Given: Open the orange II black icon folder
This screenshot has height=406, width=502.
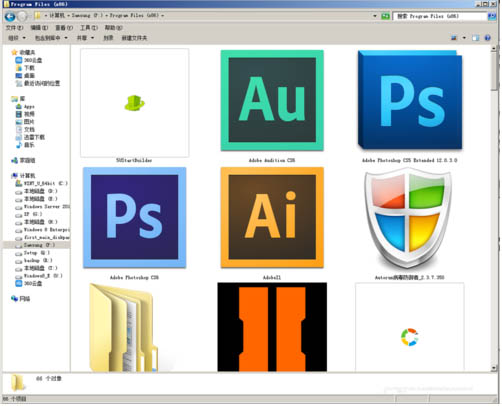Looking at the screenshot, I should pyautogui.click(x=272, y=327).
